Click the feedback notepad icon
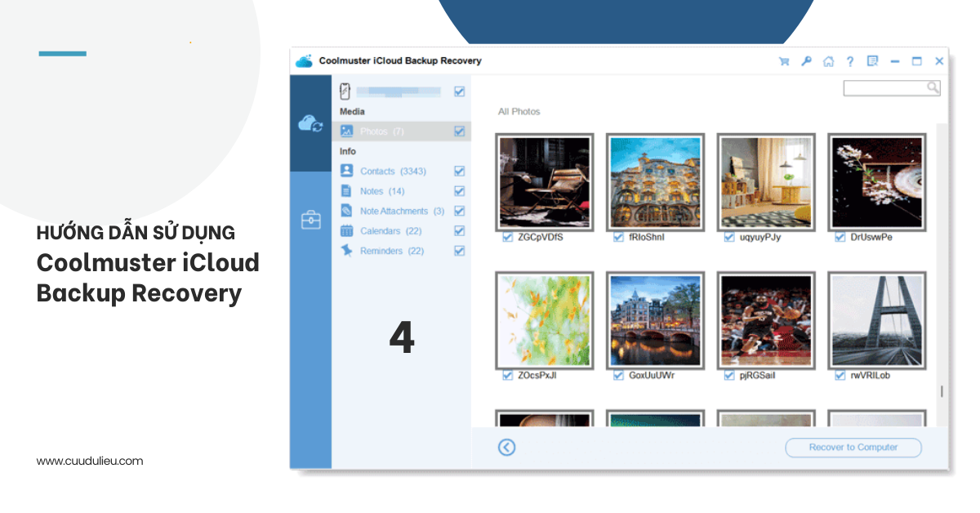The height and width of the screenshot is (513, 980). tap(872, 60)
